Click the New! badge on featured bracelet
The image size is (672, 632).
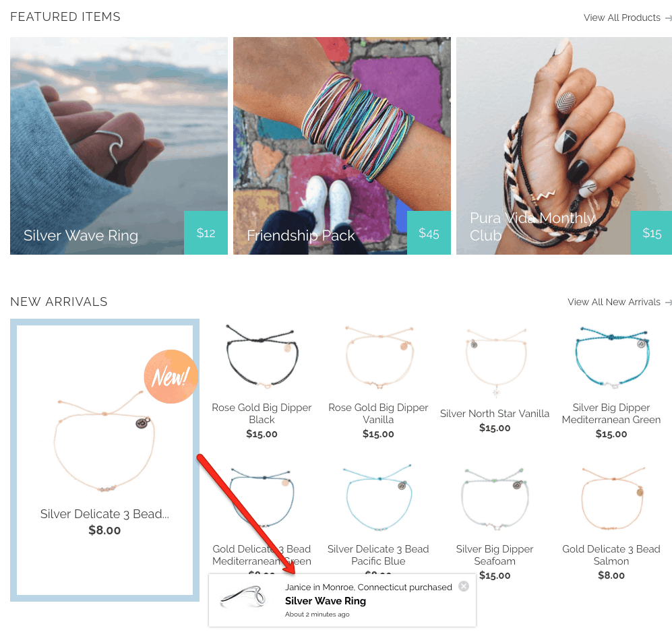[171, 377]
